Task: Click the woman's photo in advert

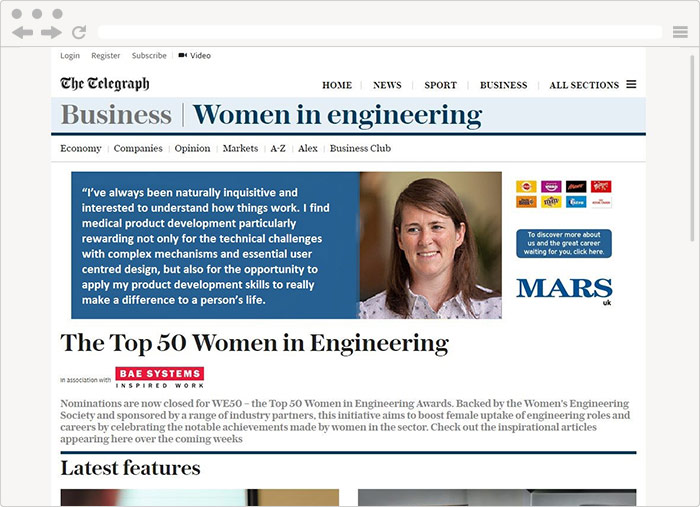Action: point(431,245)
